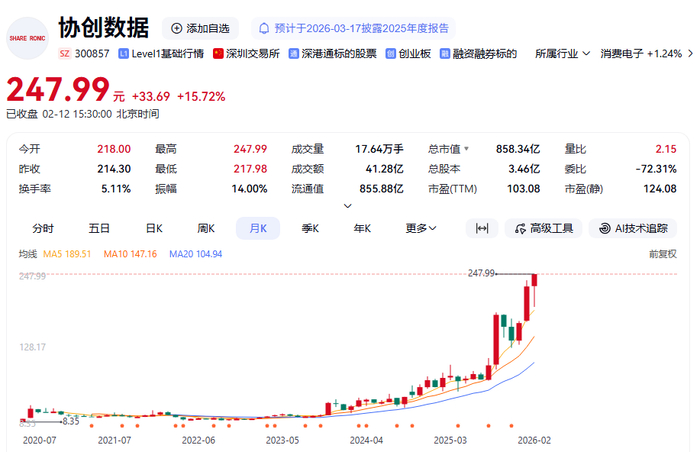Click the icon beside 深港通标的股票

click(x=293, y=54)
